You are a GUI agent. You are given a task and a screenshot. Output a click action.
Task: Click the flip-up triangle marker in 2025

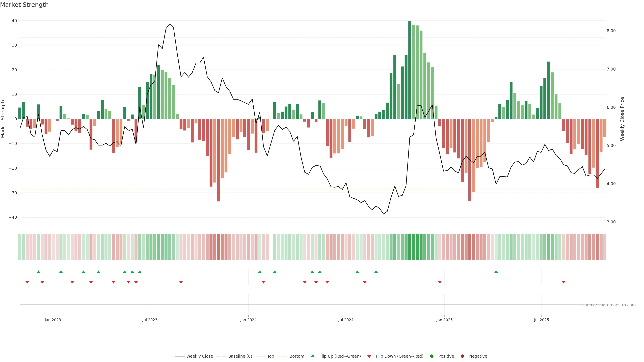[496, 272]
